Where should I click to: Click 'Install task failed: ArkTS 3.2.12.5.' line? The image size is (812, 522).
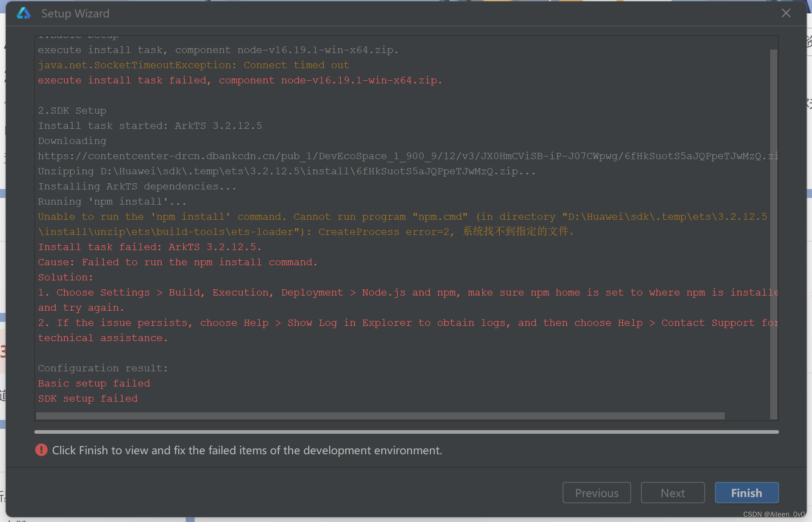click(150, 247)
